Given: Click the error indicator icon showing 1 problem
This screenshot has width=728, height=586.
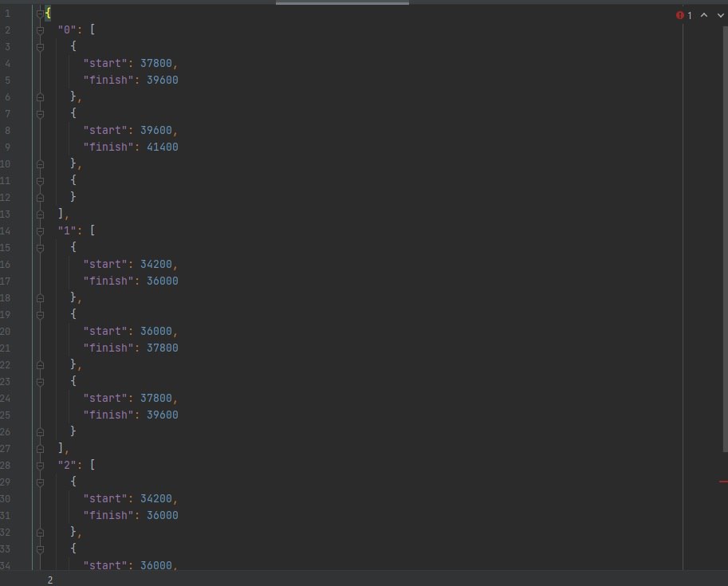Looking at the screenshot, I should (x=680, y=15).
